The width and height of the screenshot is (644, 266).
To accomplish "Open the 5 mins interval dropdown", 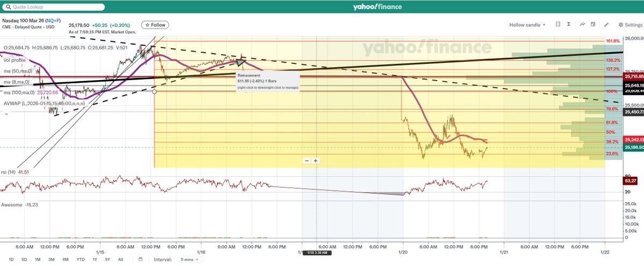I will click(190, 260).
